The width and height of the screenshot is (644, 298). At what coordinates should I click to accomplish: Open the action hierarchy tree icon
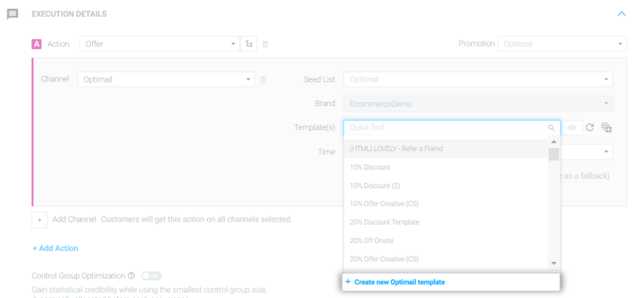click(x=249, y=44)
